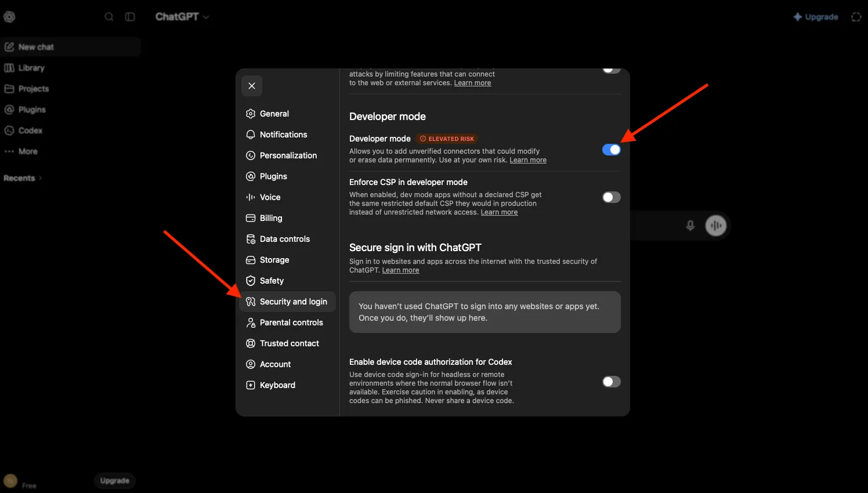Click the Notifications bell icon
The height and width of the screenshot is (493, 868).
(251, 135)
